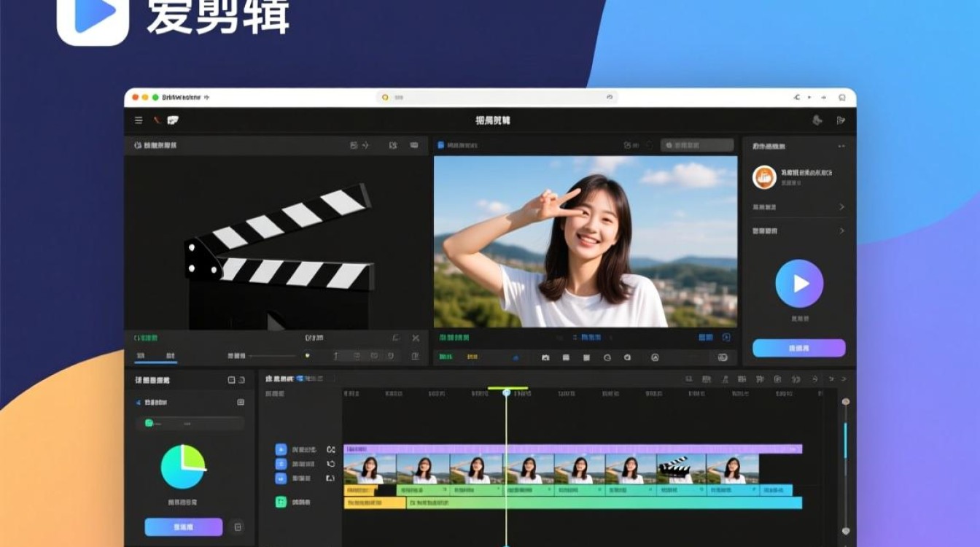The width and height of the screenshot is (980, 547).
Task: Click the rotate icon beside the second track label
Action: point(330,464)
